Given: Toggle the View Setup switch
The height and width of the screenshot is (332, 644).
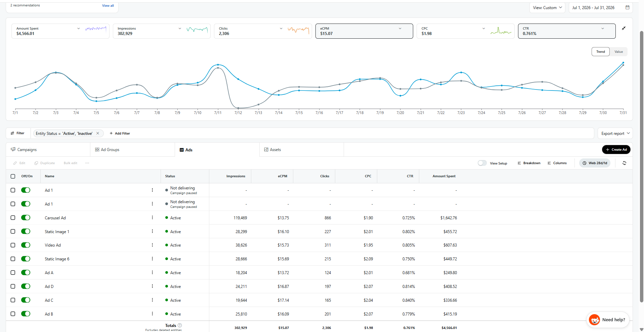Looking at the screenshot, I should coord(482,163).
